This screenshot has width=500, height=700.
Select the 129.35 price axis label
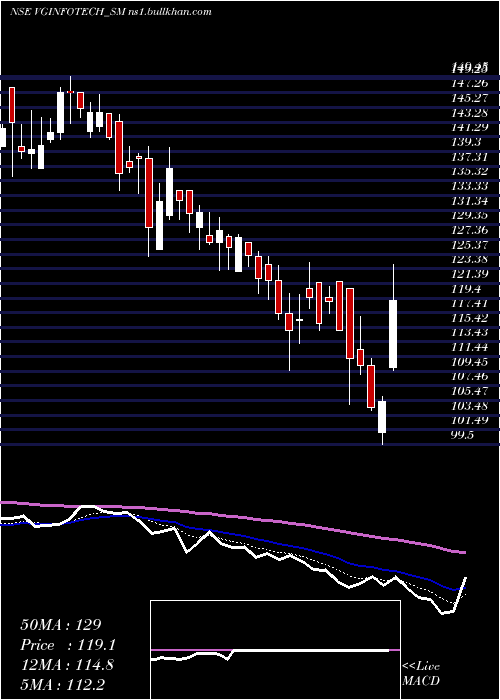click(469, 216)
